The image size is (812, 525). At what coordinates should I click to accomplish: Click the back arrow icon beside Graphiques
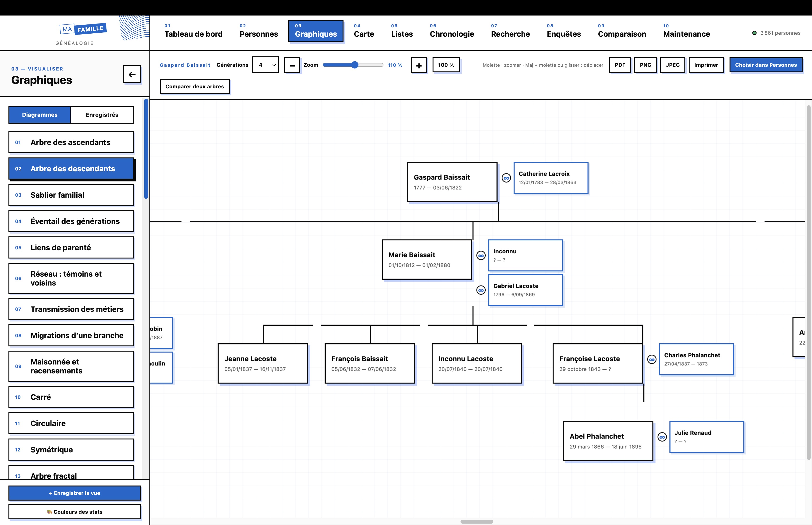(x=132, y=74)
